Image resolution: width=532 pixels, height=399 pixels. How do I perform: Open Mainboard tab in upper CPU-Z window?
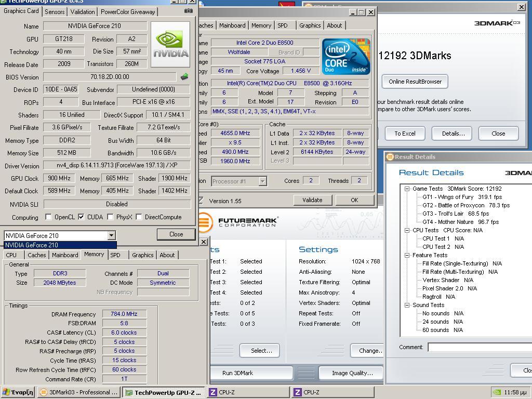(x=232, y=25)
